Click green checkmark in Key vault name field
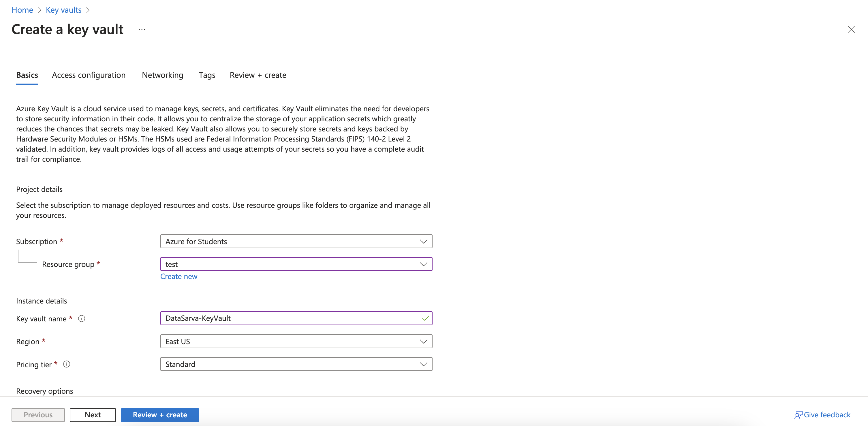Screen dimensions: 868x426 pyautogui.click(x=425, y=318)
